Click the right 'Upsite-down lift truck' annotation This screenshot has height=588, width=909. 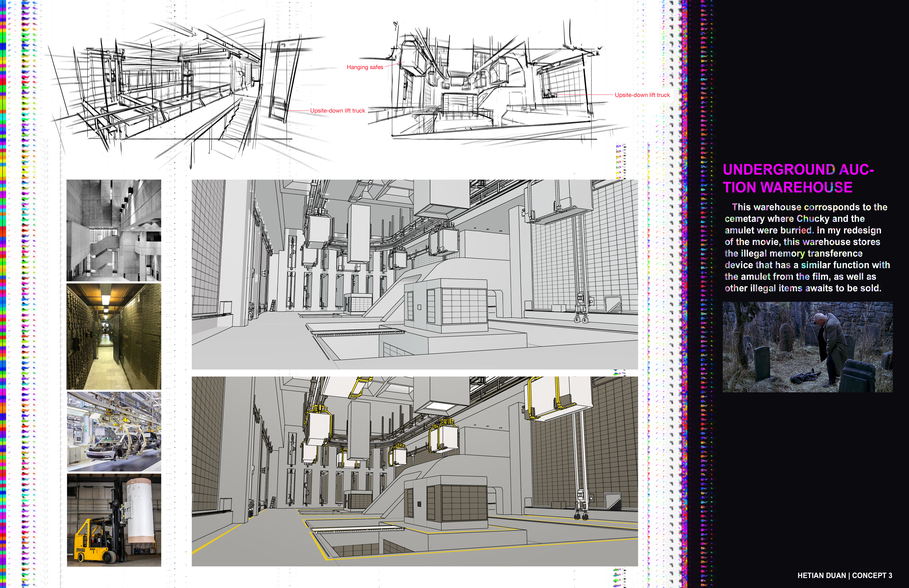642,95
